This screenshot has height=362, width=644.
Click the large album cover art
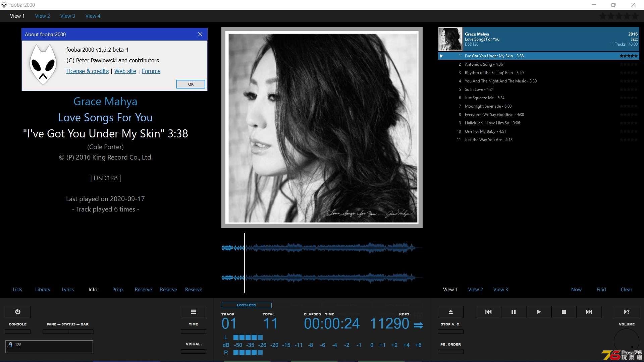click(322, 127)
